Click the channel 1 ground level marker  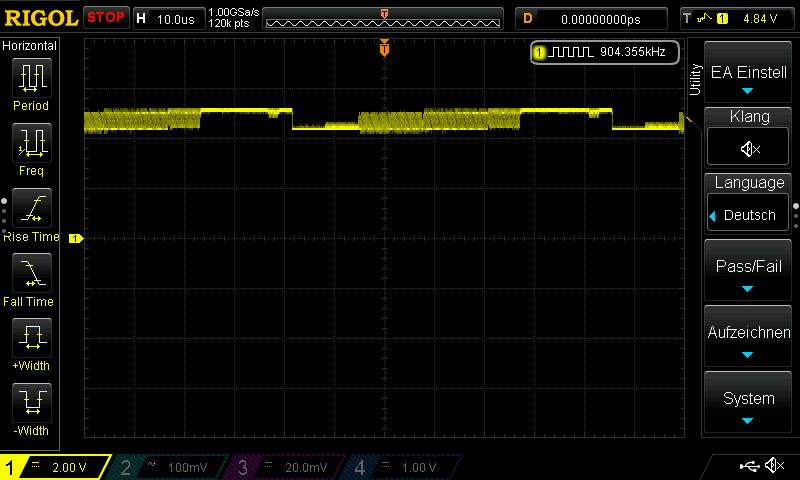tap(76, 238)
